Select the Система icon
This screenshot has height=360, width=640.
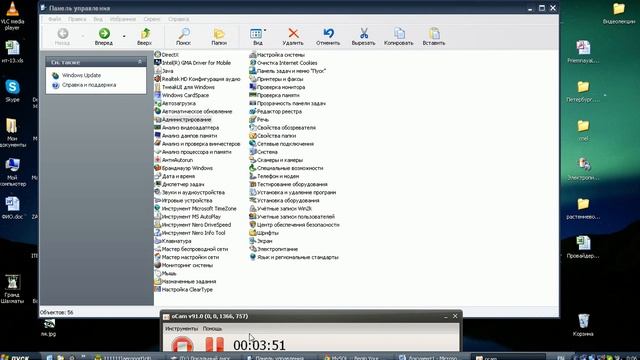(x=253, y=152)
